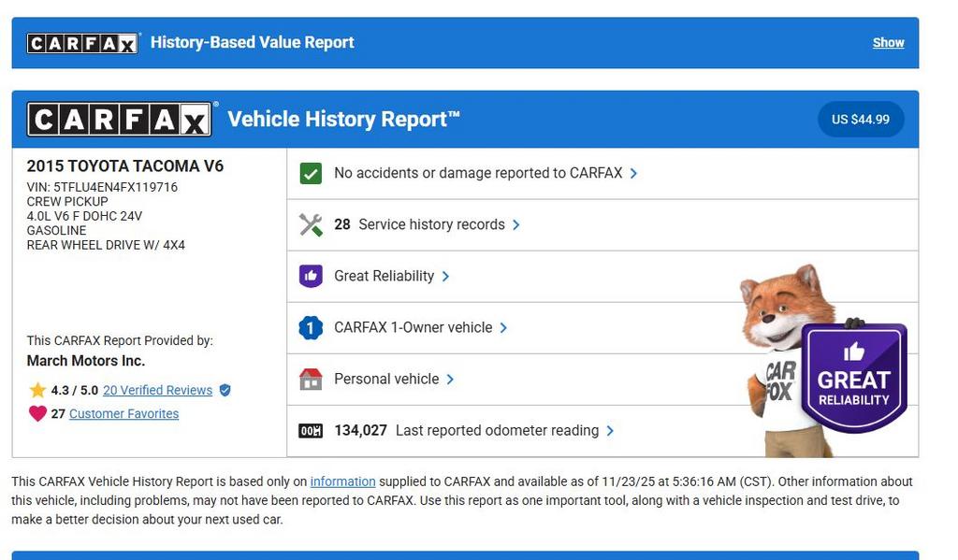Image resolution: width=958 pixels, height=560 pixels.
Task: Expand the service history records chevron
Action: point(516,225)
